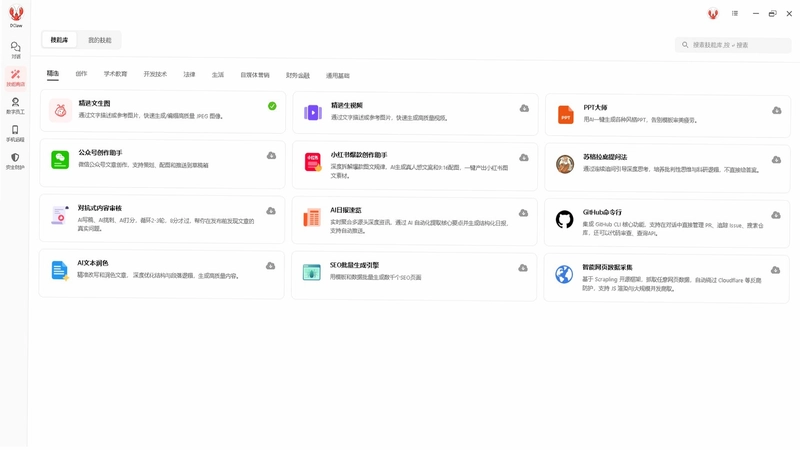Viewport: 800px width, 450px height.
Task: Click the 对抗式内容审核 document icon
Action: click(60, 215)
